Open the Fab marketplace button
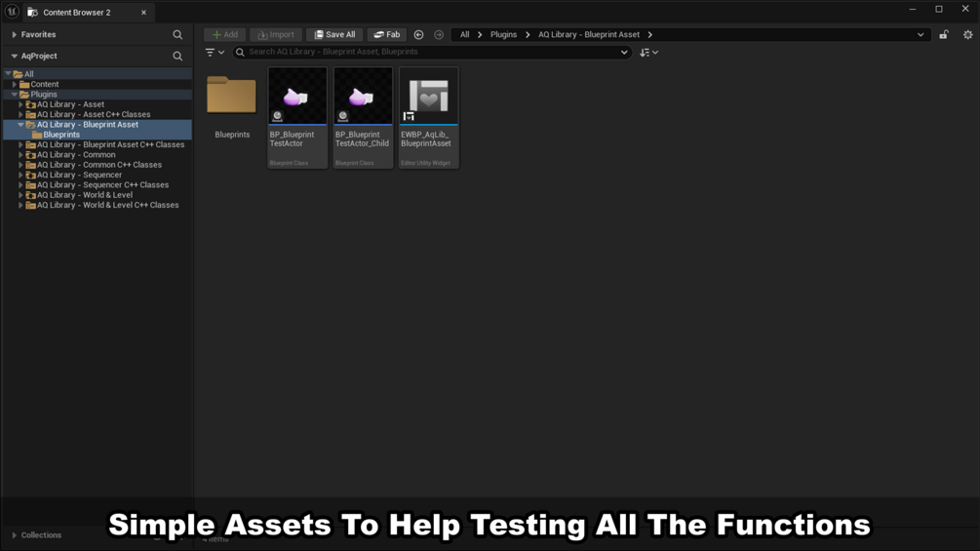The height and width of the screenshot is (551, 980). point(387,35)
